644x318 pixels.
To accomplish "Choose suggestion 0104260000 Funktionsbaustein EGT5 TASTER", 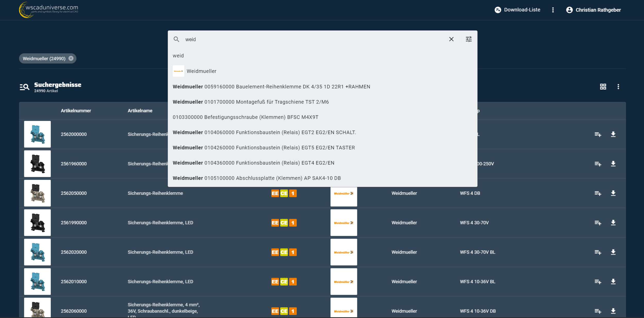I will point(323,147).
